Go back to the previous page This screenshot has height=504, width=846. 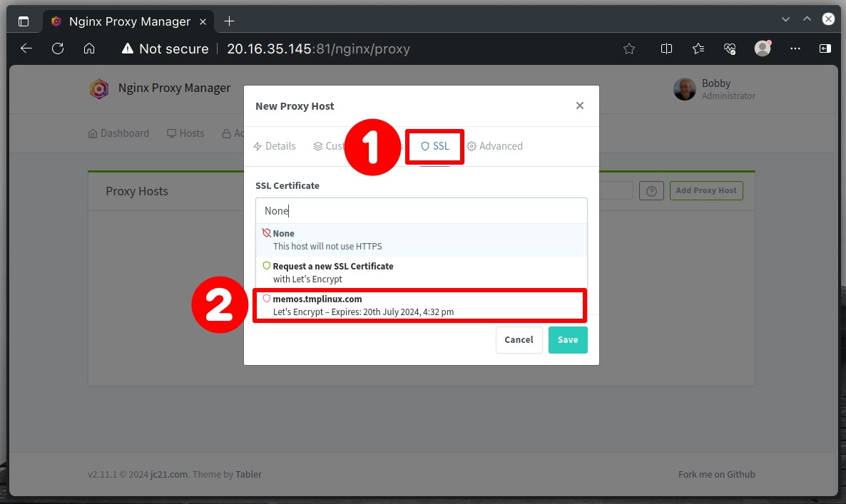click(x=26, y=48)
